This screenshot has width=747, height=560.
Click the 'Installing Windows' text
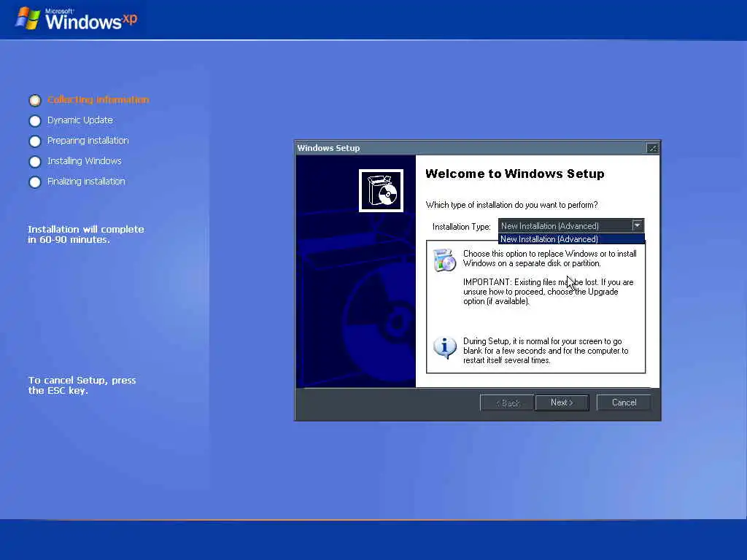point(85,161)
